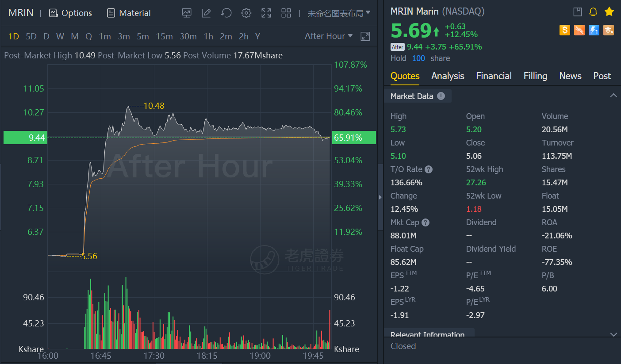The width and height of the screenshot is (621, 364).
Task: Open the multi-chart grid layout icon
Action: click(x=286, y=13)
